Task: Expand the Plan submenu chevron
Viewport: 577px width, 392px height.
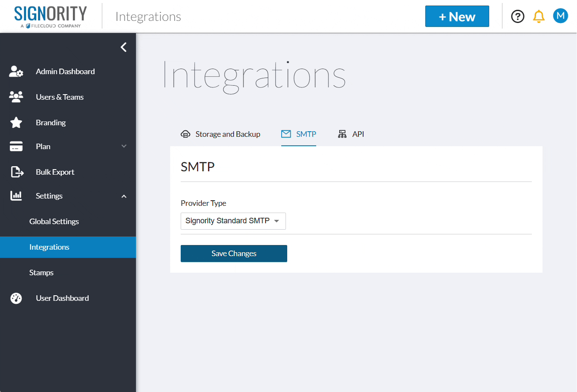Action: click(124, 146)
